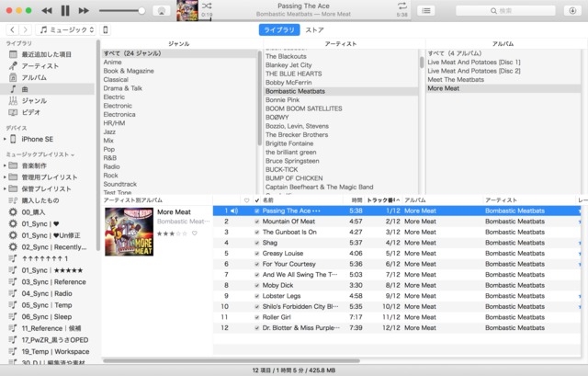Switch to the ストア tab
The height and width of the screenshot is (376, 588).
314,30
